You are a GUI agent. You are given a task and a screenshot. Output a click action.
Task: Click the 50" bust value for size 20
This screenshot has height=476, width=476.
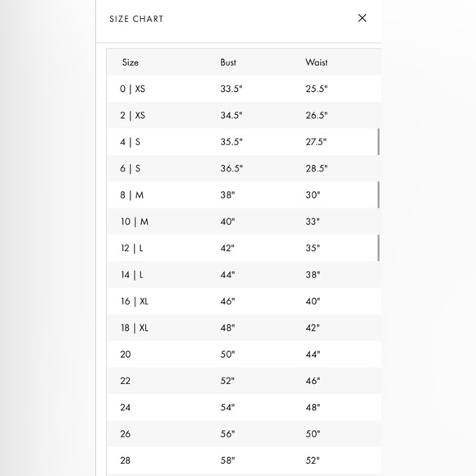(x=227, y=355)
